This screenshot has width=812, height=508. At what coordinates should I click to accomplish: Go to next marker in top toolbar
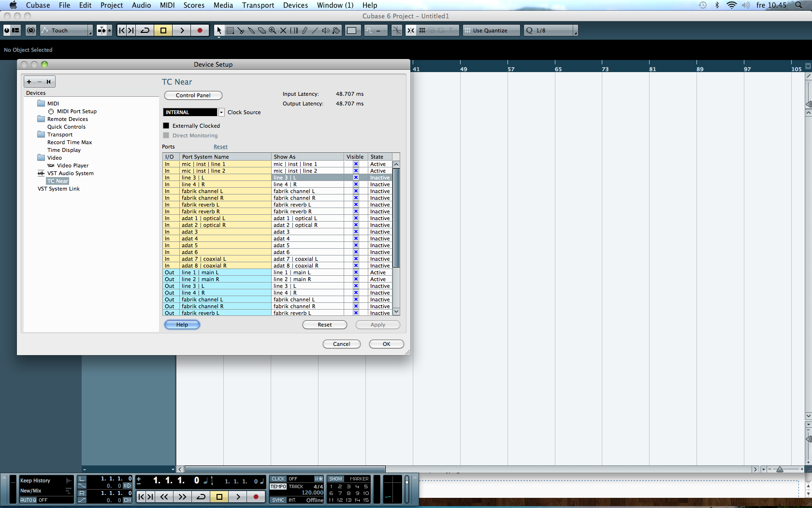click(131, 30)
